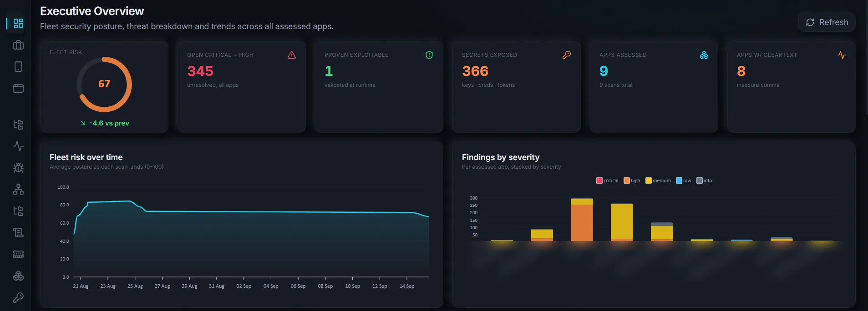
Task: Click the 'Fleet risk over time' heading
Action: pos(86,157)
